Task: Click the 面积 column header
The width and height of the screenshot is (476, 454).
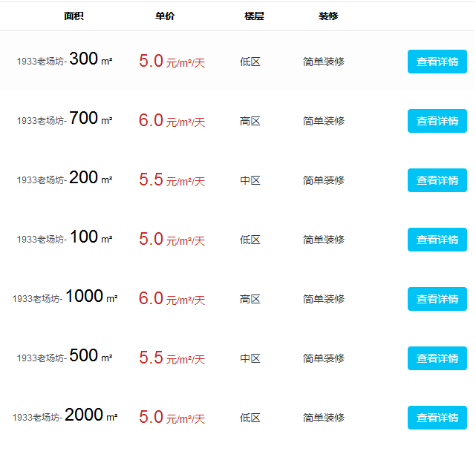Action: pyautogui.click(x=74, y=16)
